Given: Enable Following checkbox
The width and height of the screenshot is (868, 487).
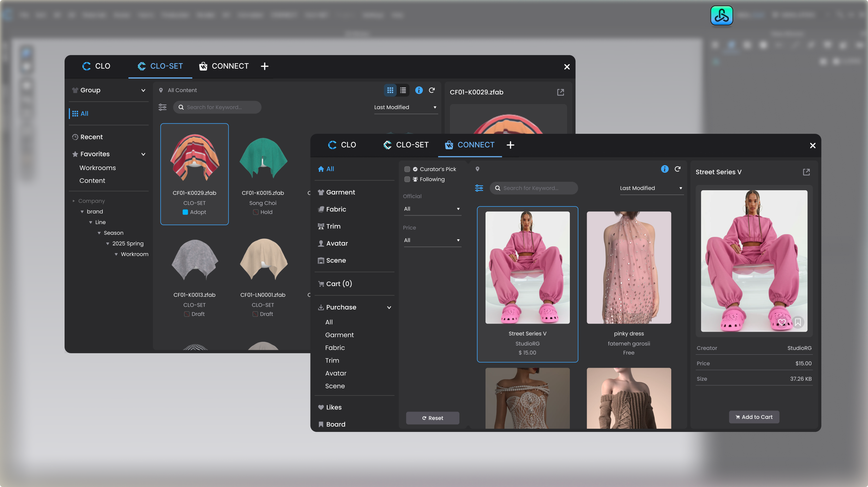Looking at the screenshot, I should click(407, 179).
